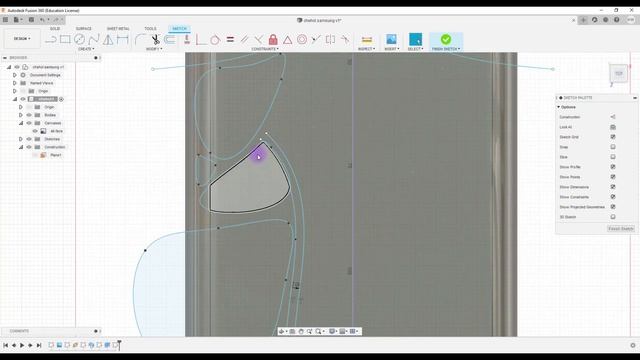Toggle the Show Constraints checkbox

click(x=613, y=197)
